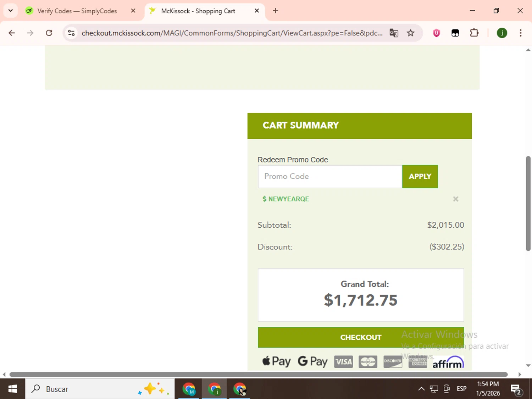Click the ESP language indicator

pyautogui.click(x=461, y=389)
